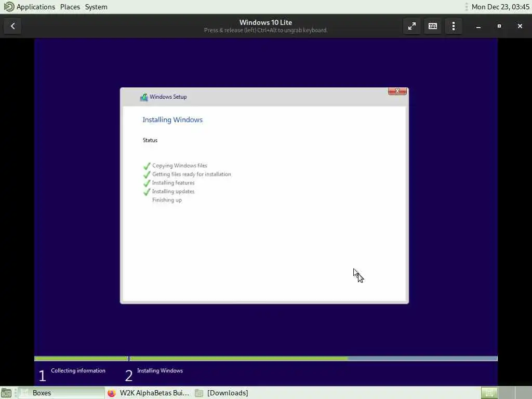Click the Windows Setup title icon
The height and width of the screenshot is (399, 532).
click(144, 97)
